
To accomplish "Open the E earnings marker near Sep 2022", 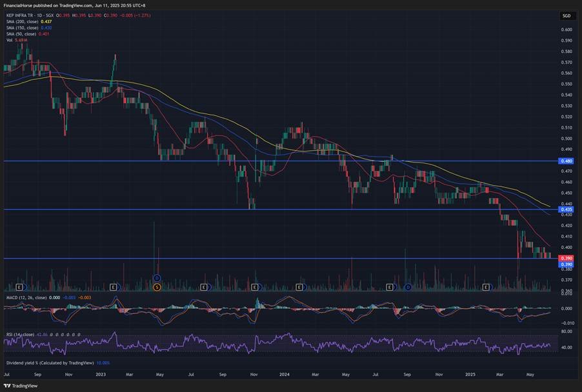I will click(x=19, y=287).
